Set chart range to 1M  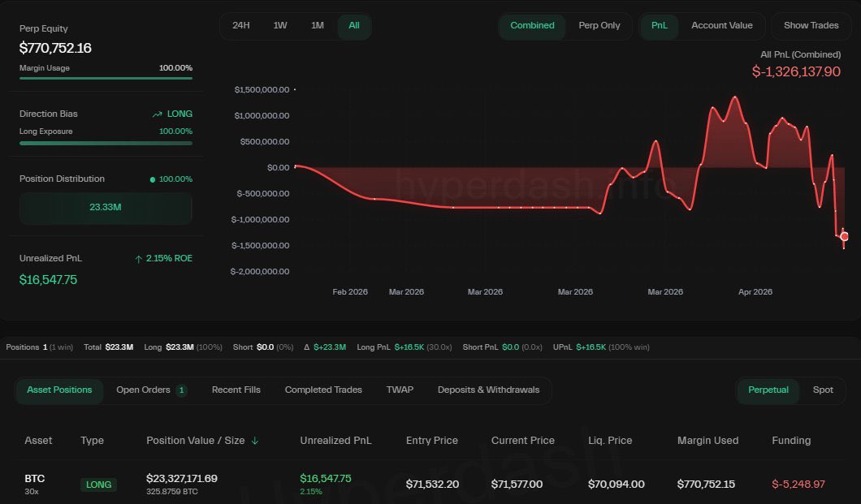click(318, 26)
